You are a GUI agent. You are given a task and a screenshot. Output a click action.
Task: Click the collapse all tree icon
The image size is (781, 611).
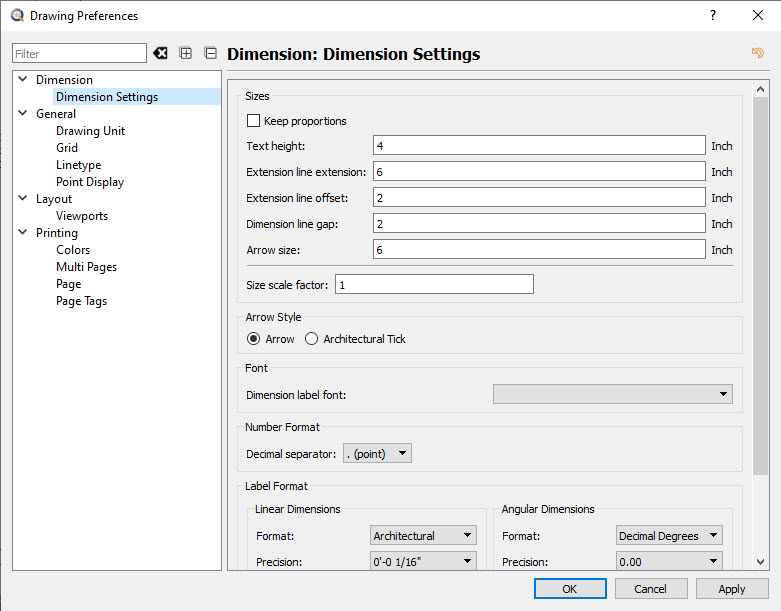(x=210, y=53)
